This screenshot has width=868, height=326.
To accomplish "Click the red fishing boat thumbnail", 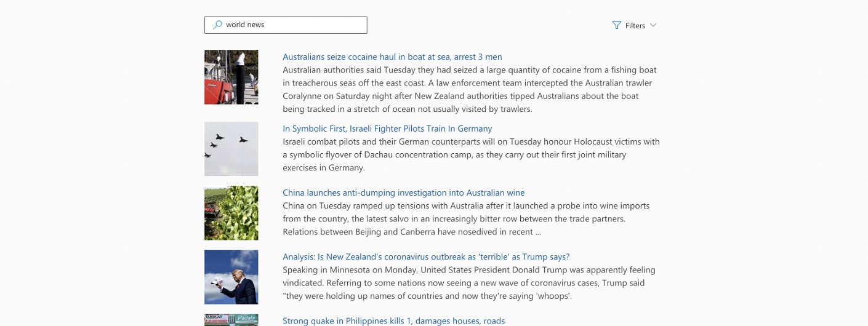I will tap(231, 78).
